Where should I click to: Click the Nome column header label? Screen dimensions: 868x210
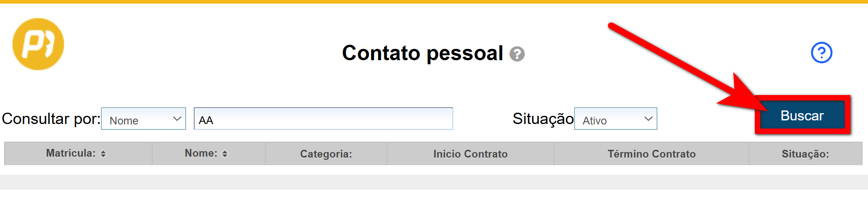click(201, 153)
